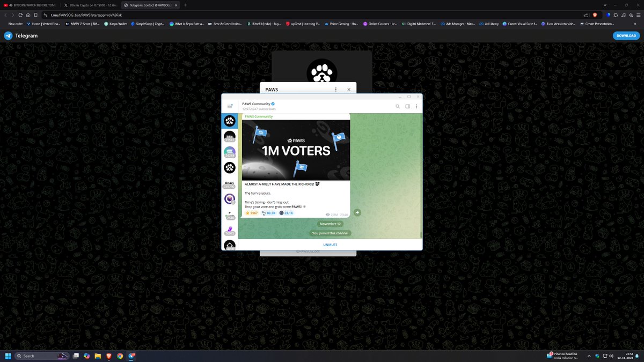Click the PAWS Community sender name on post

259,116
